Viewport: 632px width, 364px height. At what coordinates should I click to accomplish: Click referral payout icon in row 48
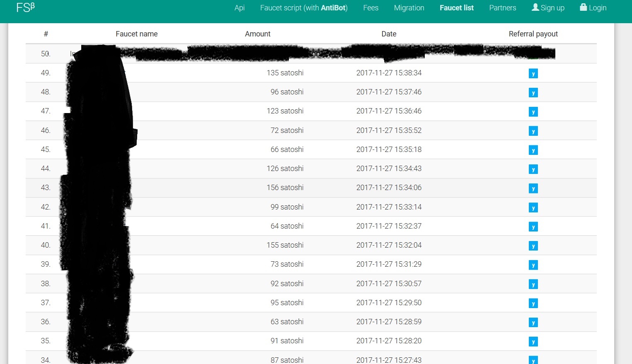click(533, 93)
